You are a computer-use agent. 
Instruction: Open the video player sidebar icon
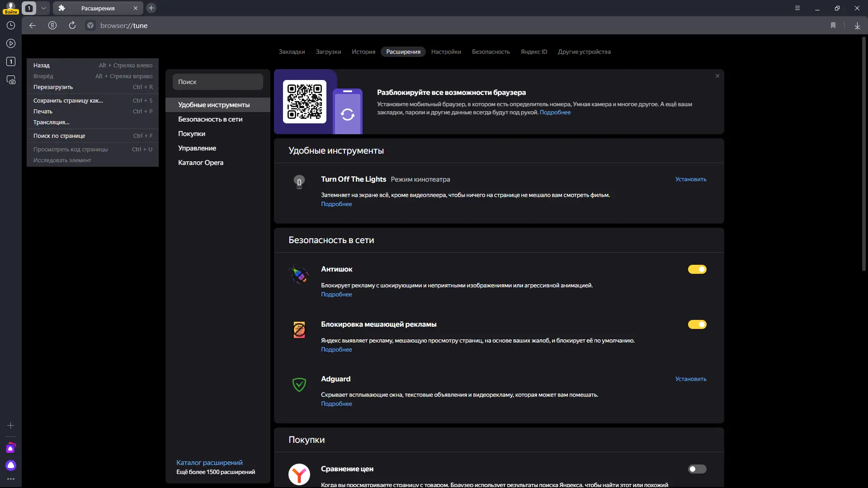tap(11, 44)
